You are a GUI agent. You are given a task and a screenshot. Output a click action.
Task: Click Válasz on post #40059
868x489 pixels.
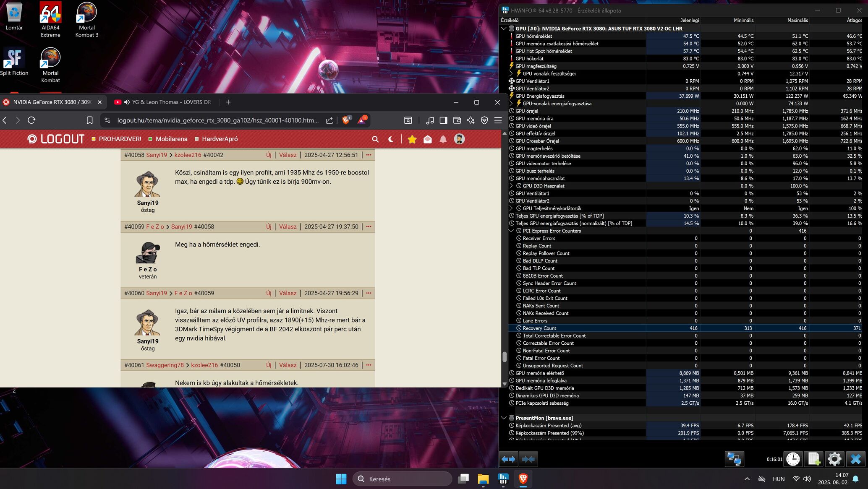tap(288, 227)
